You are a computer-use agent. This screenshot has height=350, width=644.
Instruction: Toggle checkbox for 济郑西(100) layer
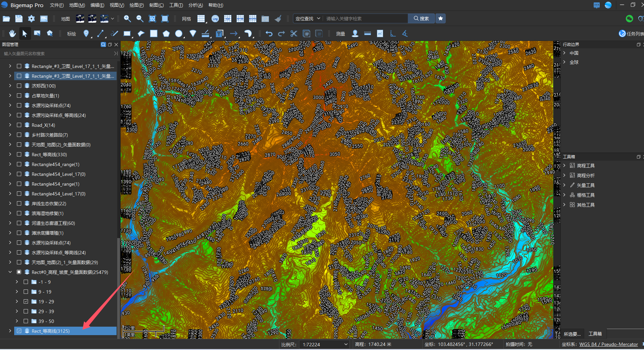click(19, 86)
